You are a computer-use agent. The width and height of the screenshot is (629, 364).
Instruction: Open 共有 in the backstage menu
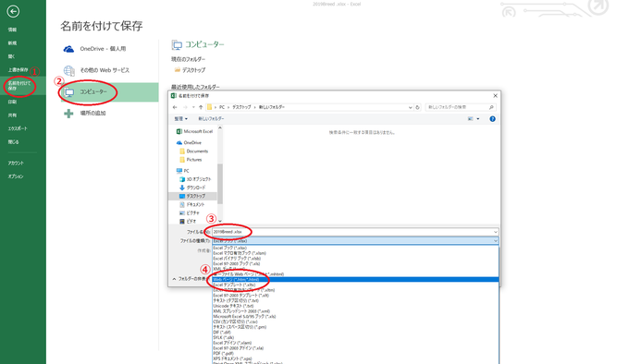tap(12, 115)
